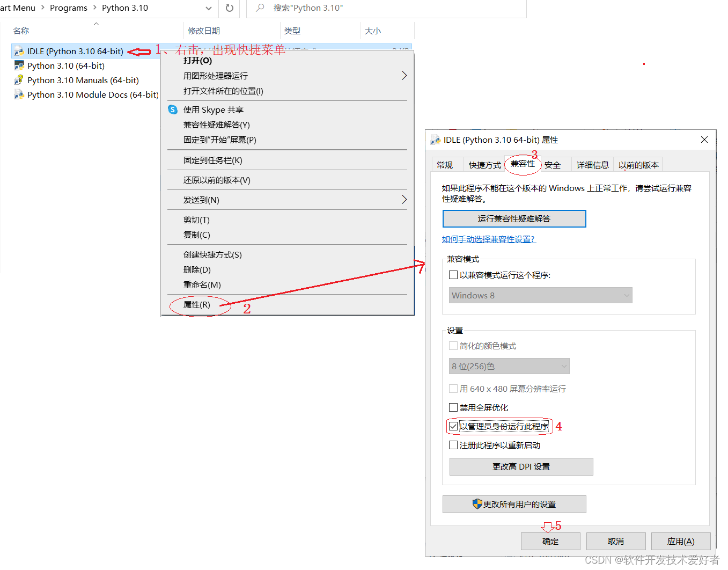
Task: Switch to the Compatibility (兼容性) tab
Action: tap(523, 164)
